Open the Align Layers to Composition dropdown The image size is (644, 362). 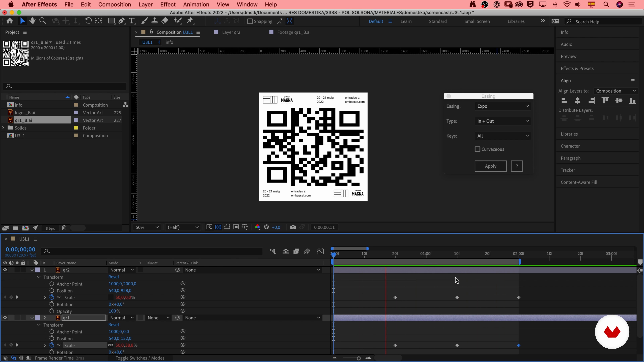click(615, 91)
